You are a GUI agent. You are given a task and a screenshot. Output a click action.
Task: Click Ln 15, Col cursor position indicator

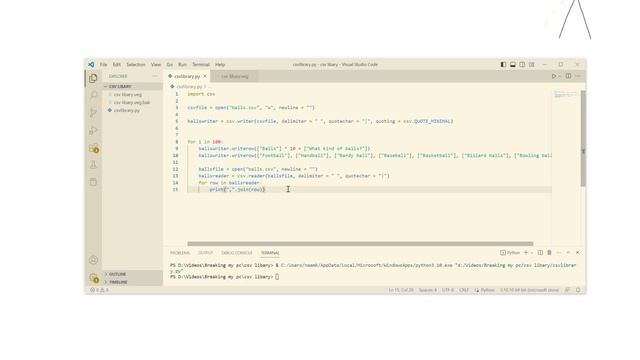(401, 290)
